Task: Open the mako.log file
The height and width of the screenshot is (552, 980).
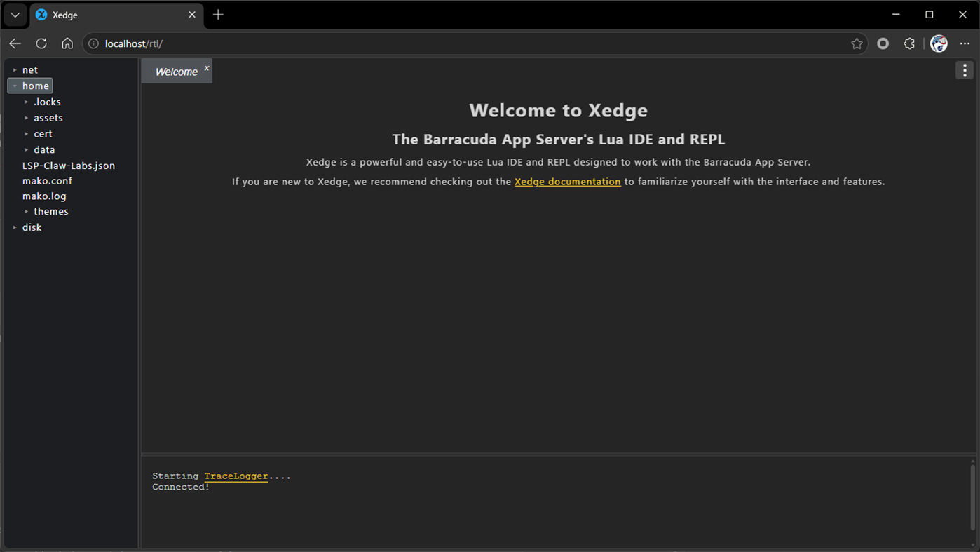Action: (44, 196)
